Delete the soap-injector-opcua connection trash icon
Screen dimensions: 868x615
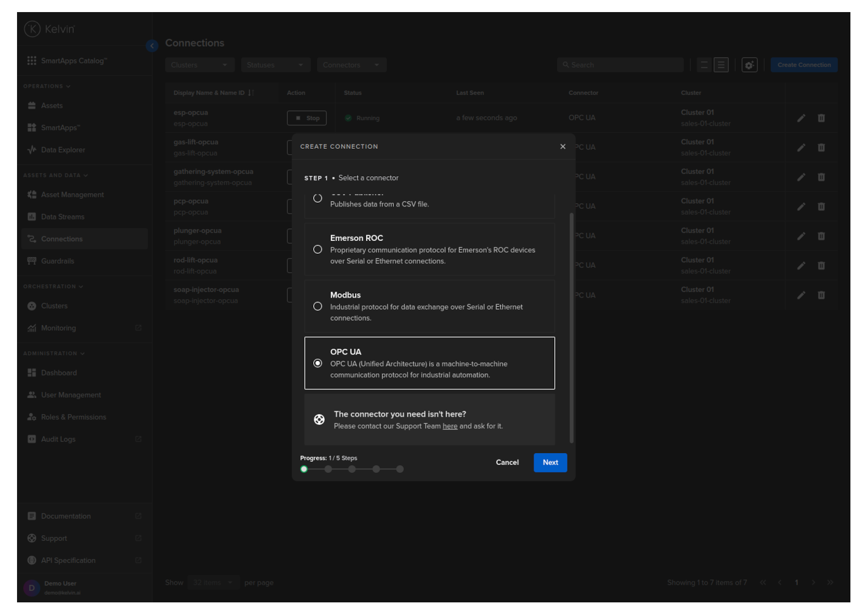pos(821,295)
